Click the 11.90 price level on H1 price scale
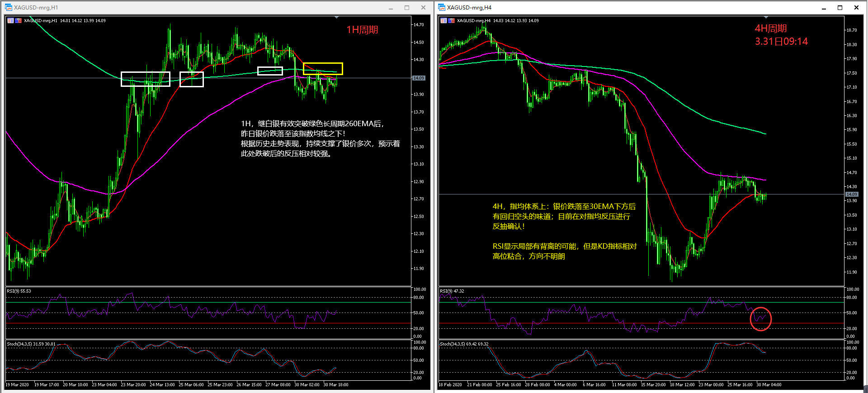This screenshot has height=393, width=868. 419,269
